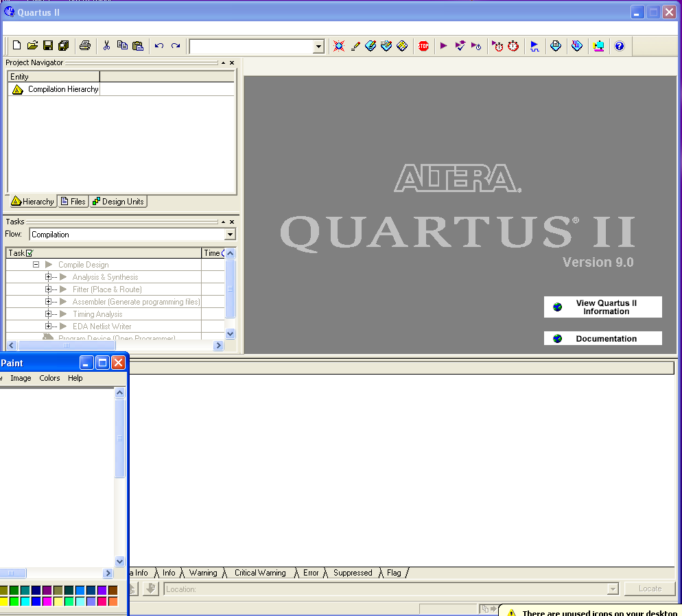The height and width of the screenshot is (616, 682).
Task: Start Simulation with blue waveform icon
Action: (x=534, y=46)
